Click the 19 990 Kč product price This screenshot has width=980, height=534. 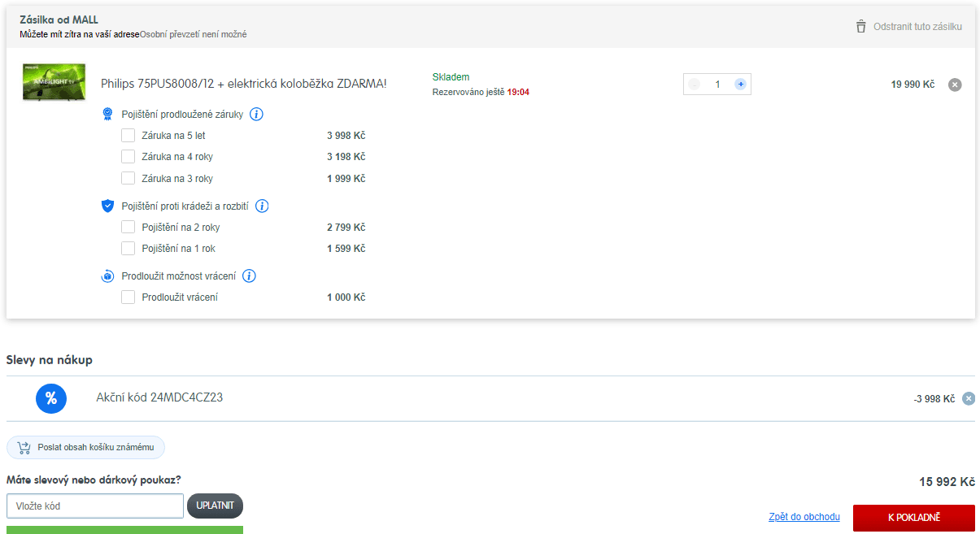click(912, 85)
